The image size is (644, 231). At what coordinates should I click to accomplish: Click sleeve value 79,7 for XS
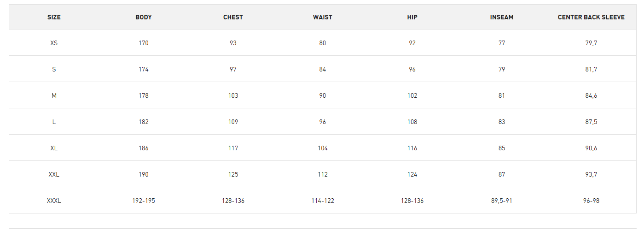click(x=591, y=43)
